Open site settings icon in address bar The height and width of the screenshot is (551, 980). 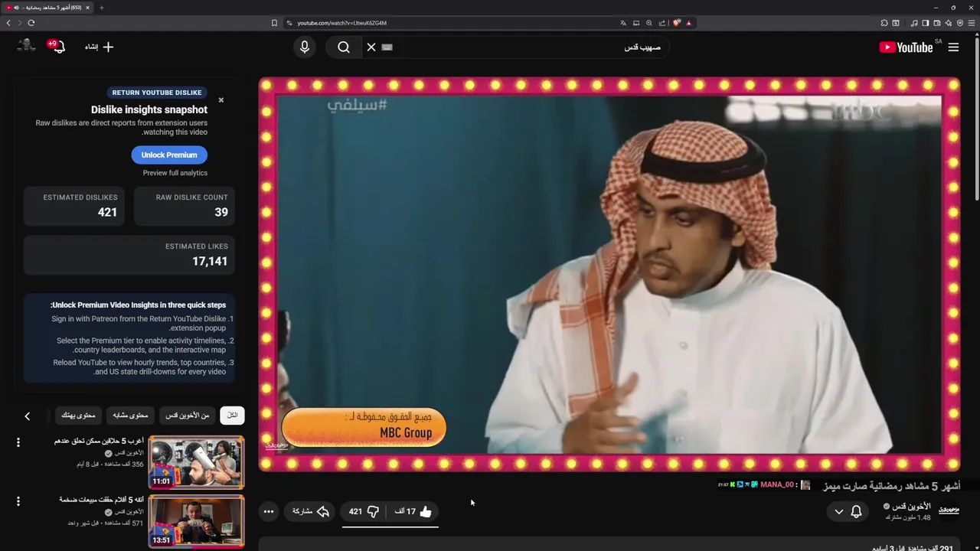coord(289,23)
